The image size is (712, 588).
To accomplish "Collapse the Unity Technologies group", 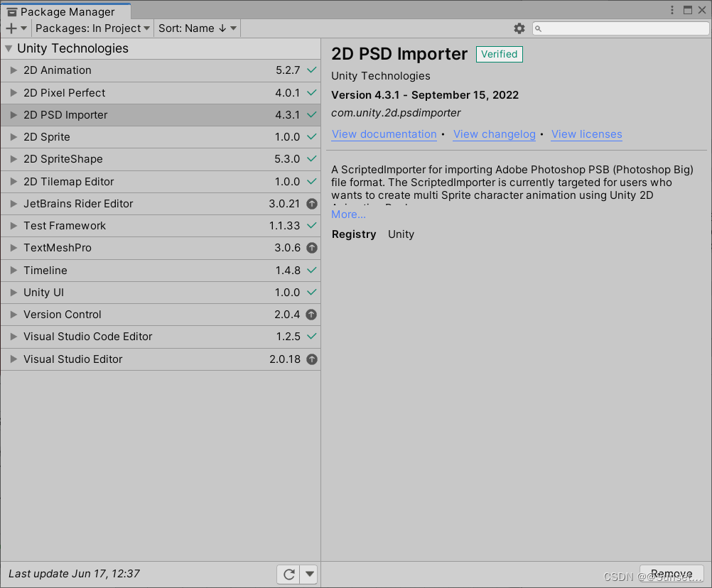I will [9, 48].
